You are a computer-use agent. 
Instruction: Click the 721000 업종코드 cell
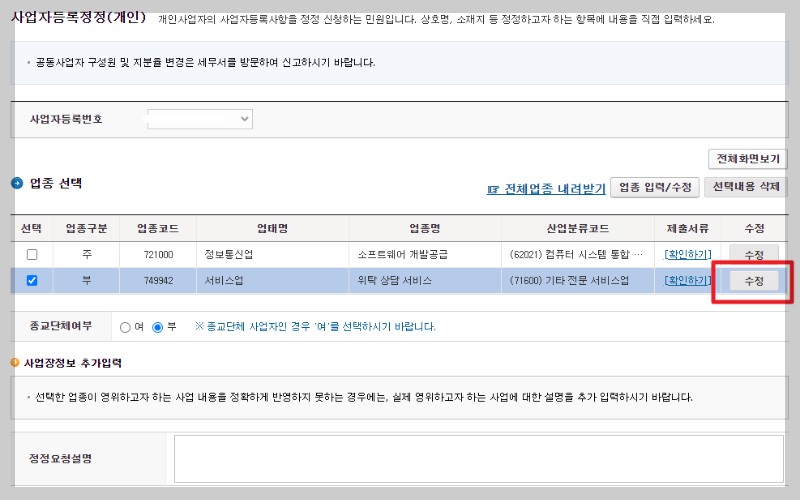pos(158,254)
